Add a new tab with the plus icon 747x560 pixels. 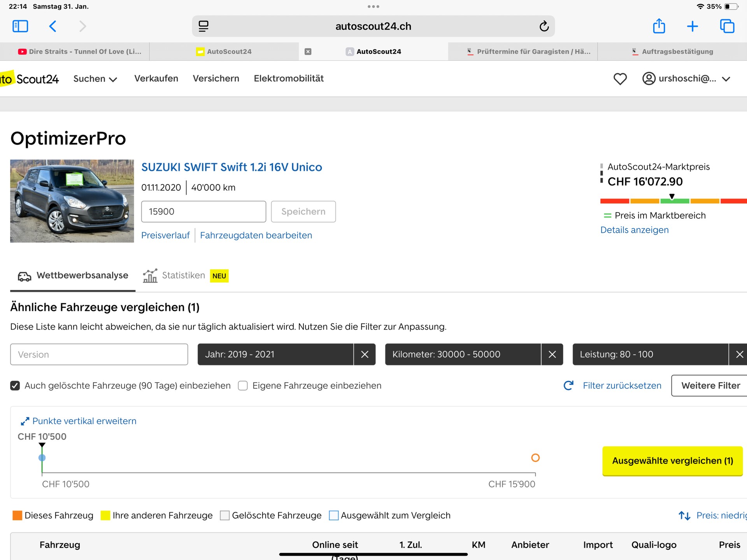(x=693, y=26)
